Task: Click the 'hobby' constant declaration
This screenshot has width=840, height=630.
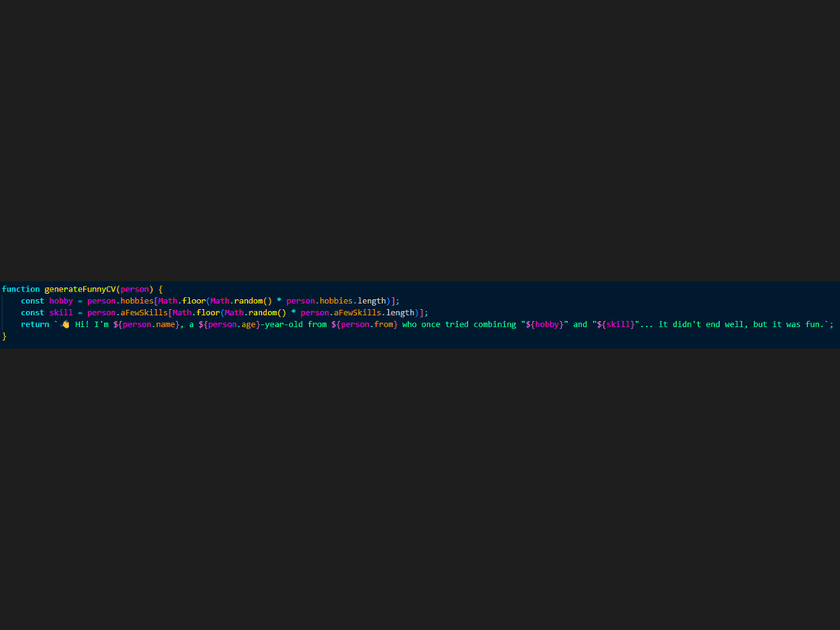Action: coord(61,301)
